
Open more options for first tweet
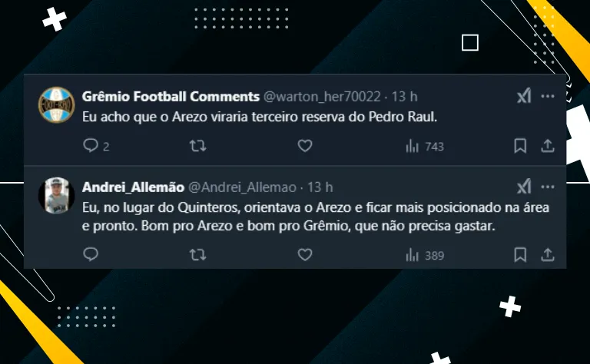548,96
